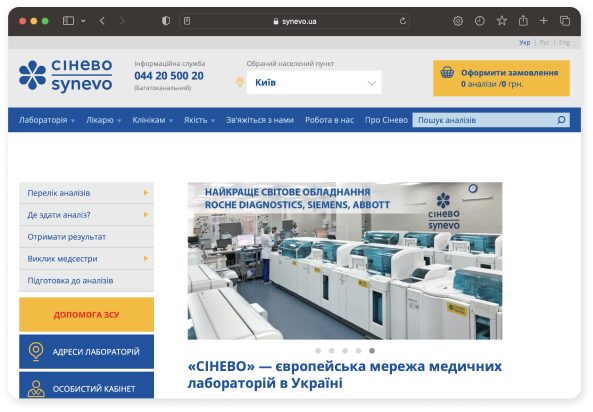Toggle the Safari sidebar icon

tap(68, 21)
